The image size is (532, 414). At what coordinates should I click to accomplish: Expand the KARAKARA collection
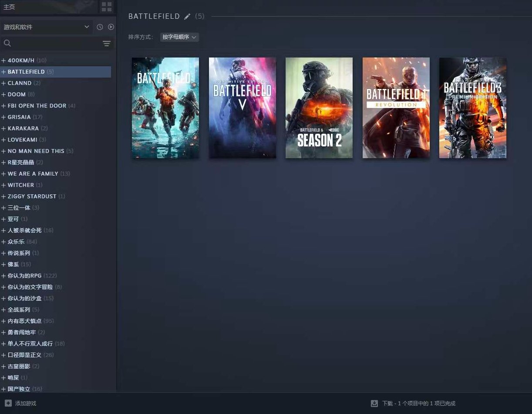[x=3, y=128]
